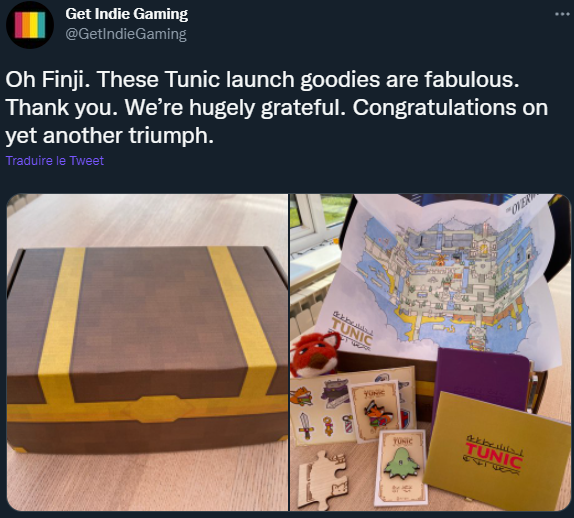Open the Tunic goodies photo with map
This screenshot has width=574, height=518.
coord(430,352)
